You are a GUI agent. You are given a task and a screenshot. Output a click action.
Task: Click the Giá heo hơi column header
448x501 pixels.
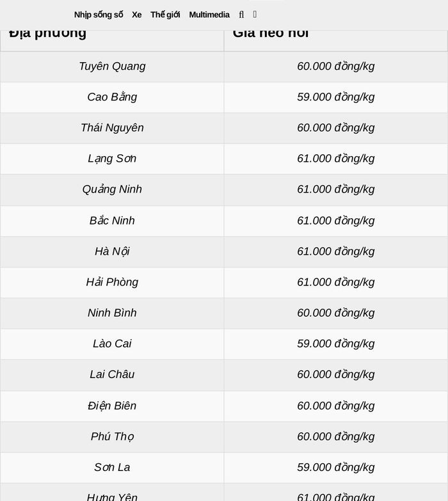point(335,40)
